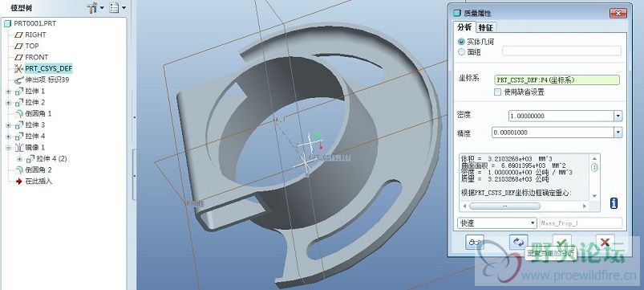Select the 实体几何 radio button

tap(461, 42)
